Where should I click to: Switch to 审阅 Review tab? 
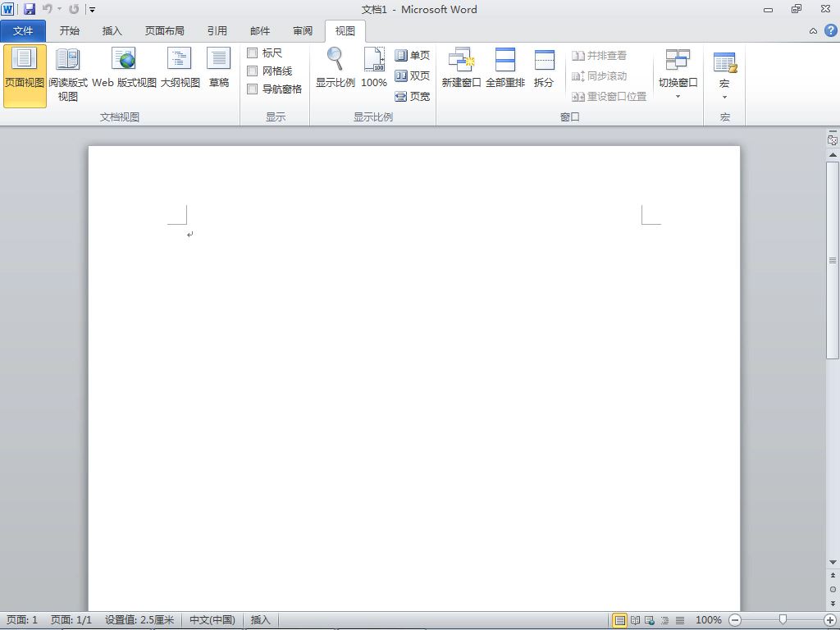[303, 30]
